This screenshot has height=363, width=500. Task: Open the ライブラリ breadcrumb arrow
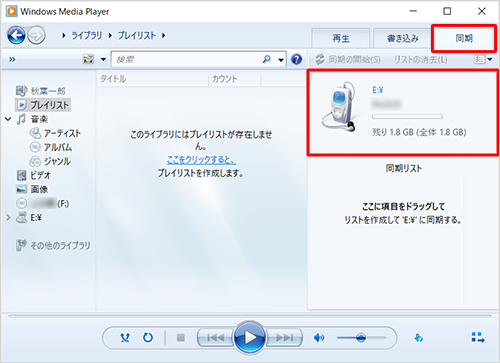110,35
